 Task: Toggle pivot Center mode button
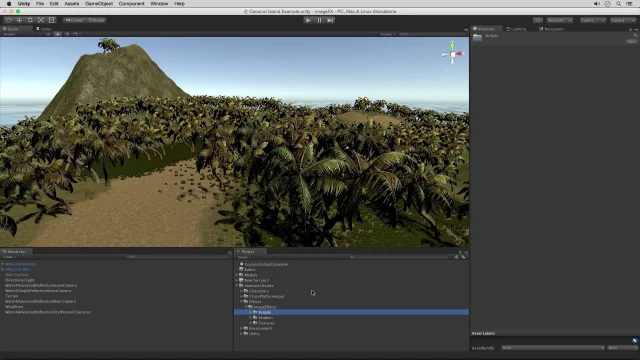74,20
